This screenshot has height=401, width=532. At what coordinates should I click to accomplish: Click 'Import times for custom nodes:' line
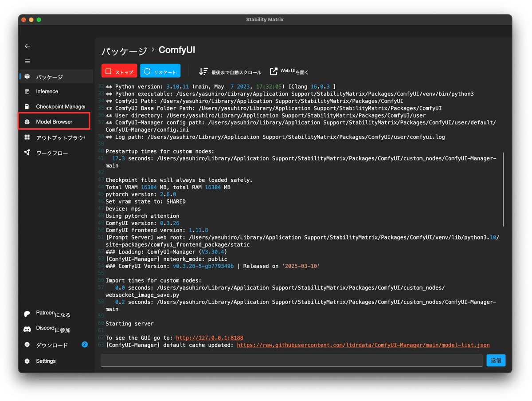coord(153,280)
